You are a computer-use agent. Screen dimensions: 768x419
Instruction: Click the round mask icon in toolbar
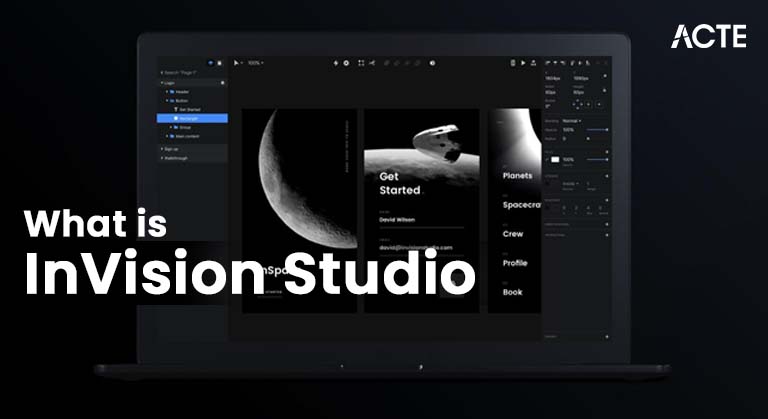pyautogui.click(x=432, y=63)
